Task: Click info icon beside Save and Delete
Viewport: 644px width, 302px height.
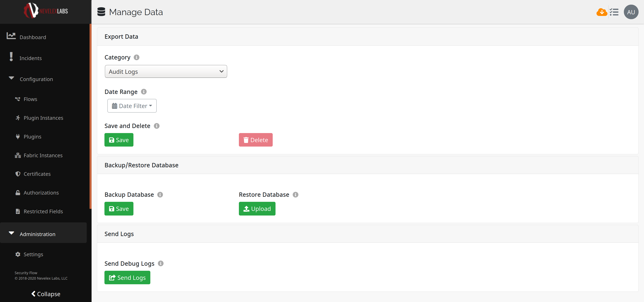Action: click(x=157, y=126)
